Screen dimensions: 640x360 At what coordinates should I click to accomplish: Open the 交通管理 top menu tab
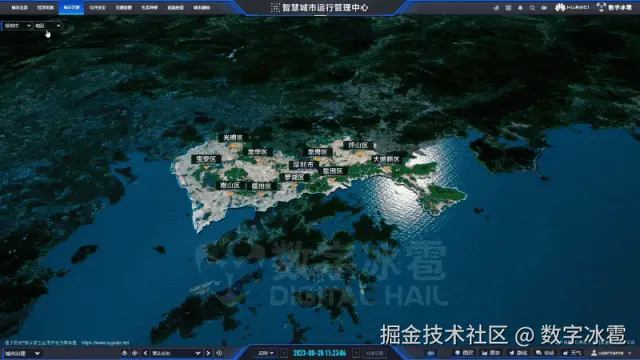[123, 8]
